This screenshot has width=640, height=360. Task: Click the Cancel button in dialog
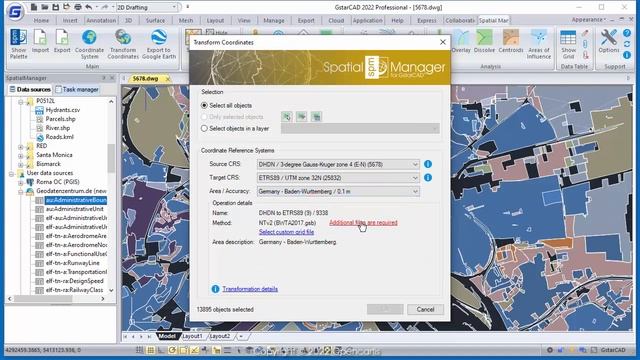(425, 309)
